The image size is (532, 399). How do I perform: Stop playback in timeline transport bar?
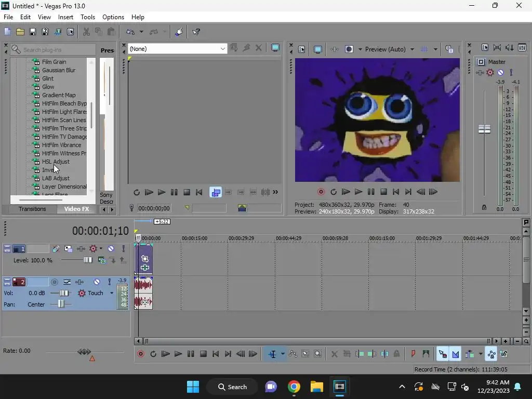(x=203, y=354)
